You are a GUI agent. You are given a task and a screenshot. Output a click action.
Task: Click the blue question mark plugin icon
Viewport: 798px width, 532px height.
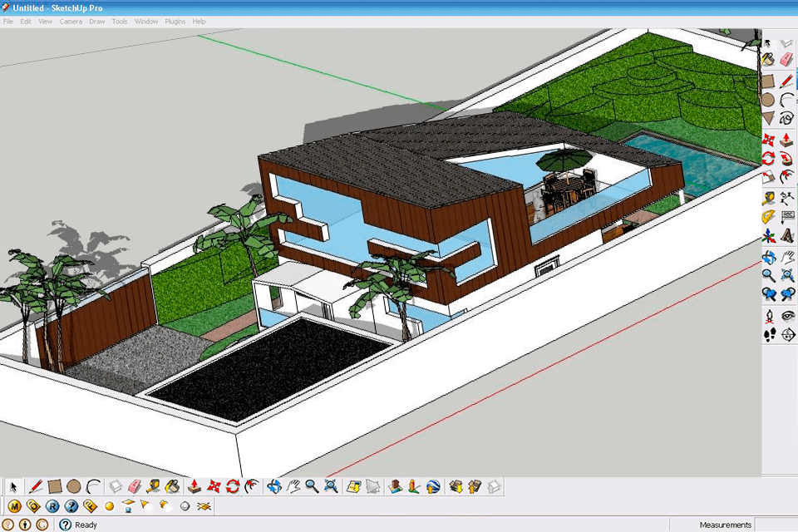pos(71,506)
